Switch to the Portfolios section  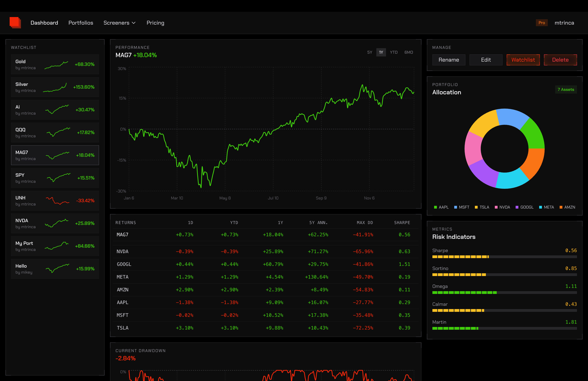[x=80, y=23]
